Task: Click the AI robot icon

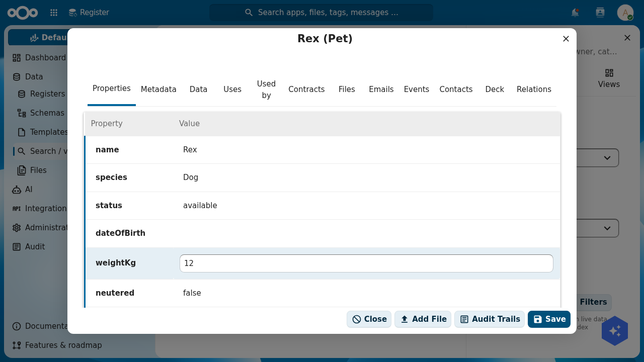Action: pos(17,190)
